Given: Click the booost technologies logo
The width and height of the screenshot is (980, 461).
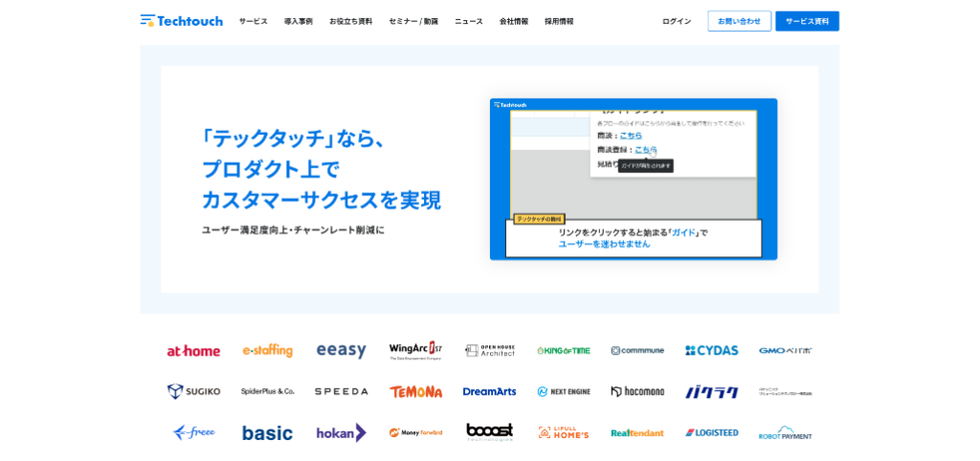Looking at the screenshot, I should click(x=490, y=432).
